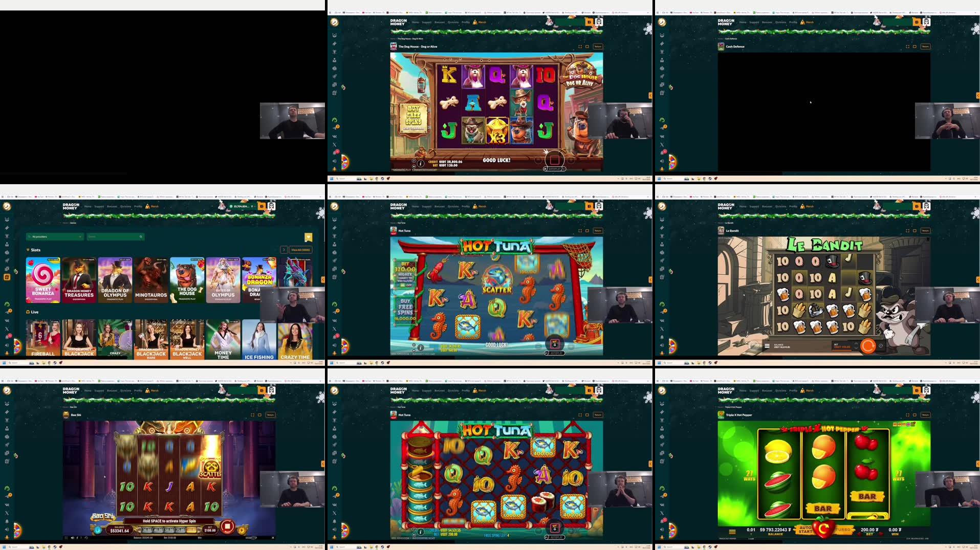The image size is (980, 550).
Task: Open the hamburger menu in Le Bandit
Action: coord(766,345)
